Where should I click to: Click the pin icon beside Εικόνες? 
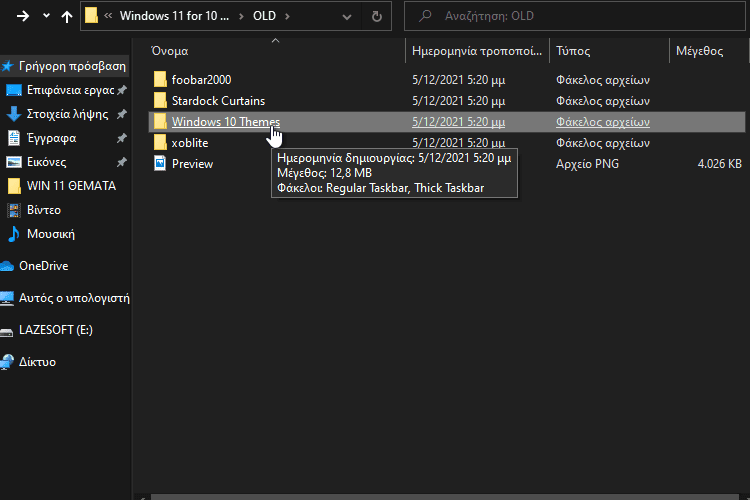pos(122,162)
